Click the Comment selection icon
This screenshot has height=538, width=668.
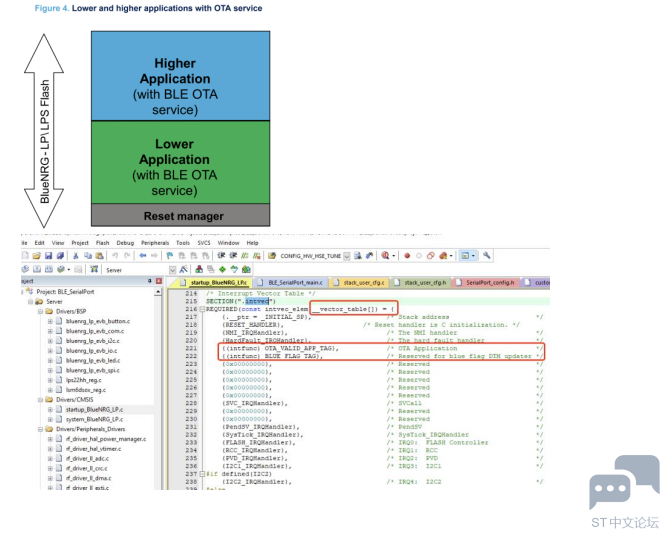[x=245, y=256]
